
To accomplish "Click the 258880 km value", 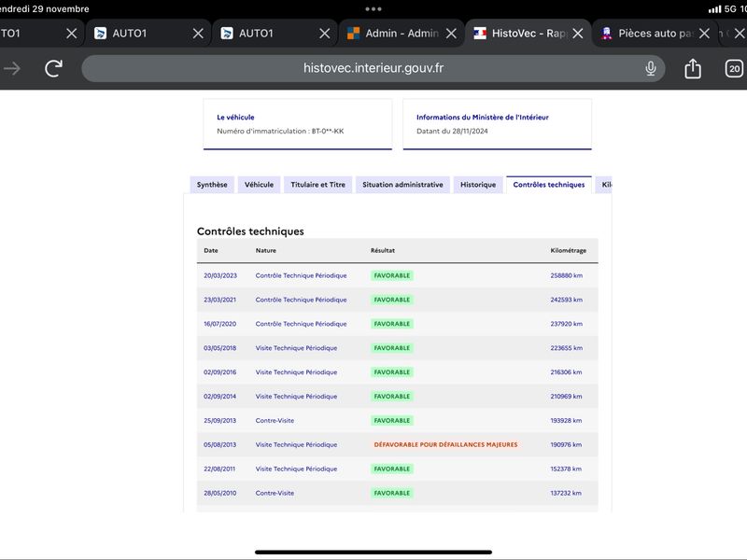I will click(567, 275).
